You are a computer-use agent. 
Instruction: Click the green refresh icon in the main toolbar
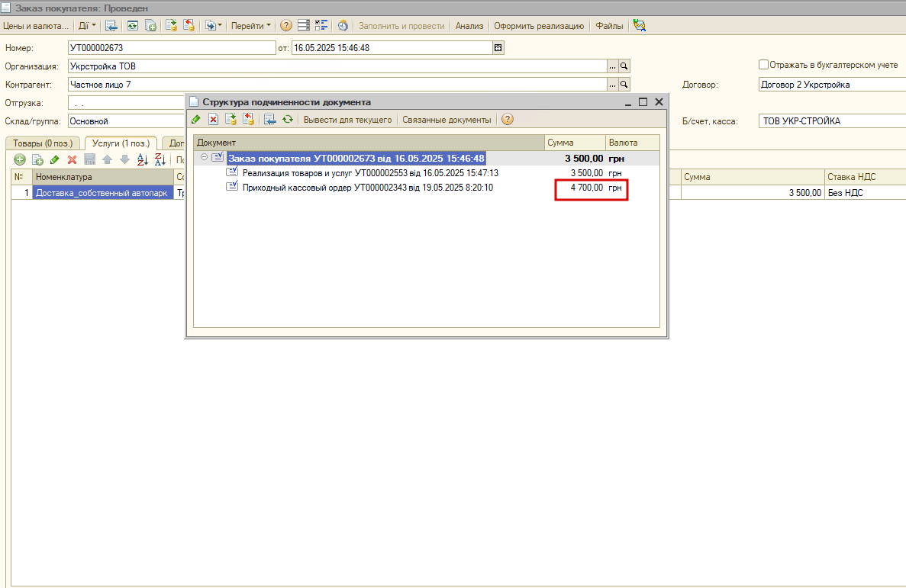132,26
